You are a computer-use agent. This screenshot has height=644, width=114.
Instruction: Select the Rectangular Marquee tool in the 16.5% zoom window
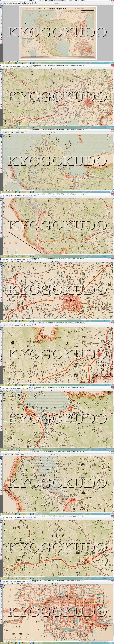click(x=1, y=10)
